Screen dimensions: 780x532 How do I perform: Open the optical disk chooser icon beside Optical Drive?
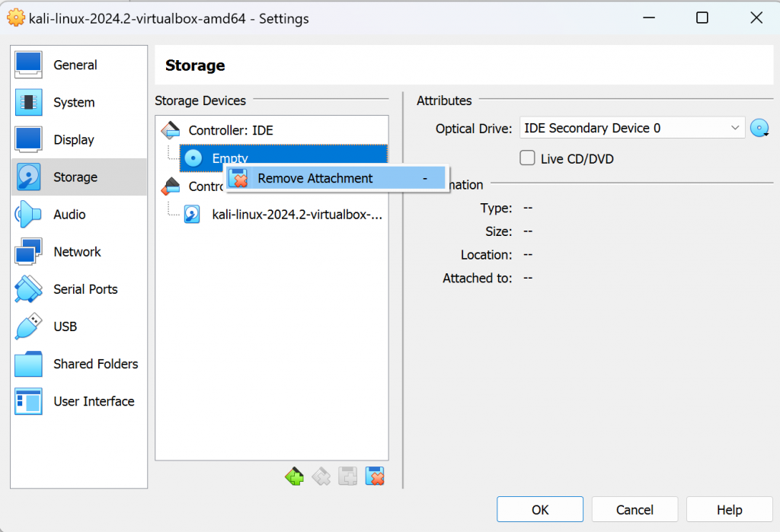coord(759,127)
